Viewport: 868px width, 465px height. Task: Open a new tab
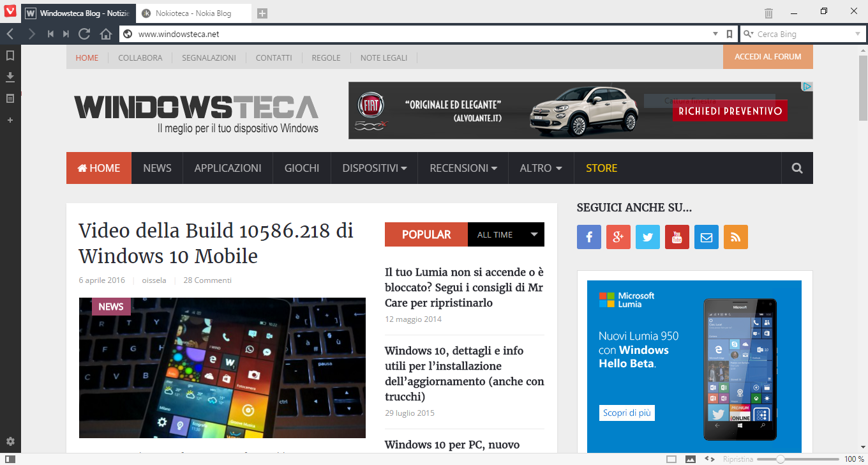click(262, 13)
